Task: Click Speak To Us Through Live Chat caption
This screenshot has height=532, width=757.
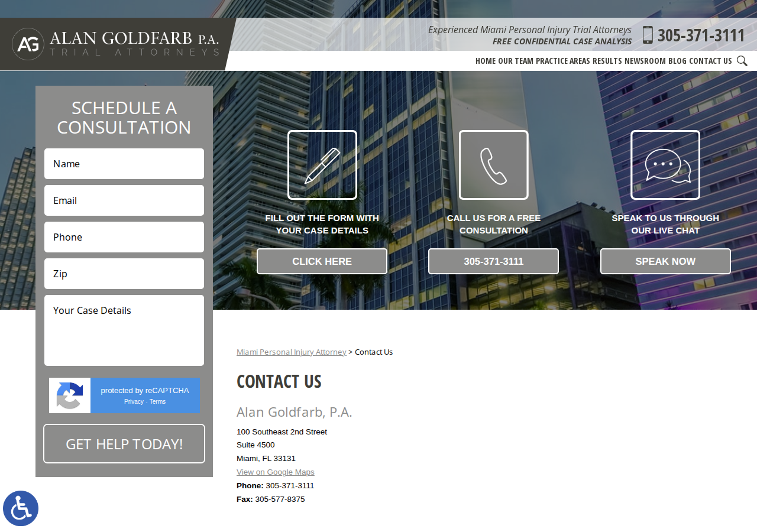Action: point(665,224)
